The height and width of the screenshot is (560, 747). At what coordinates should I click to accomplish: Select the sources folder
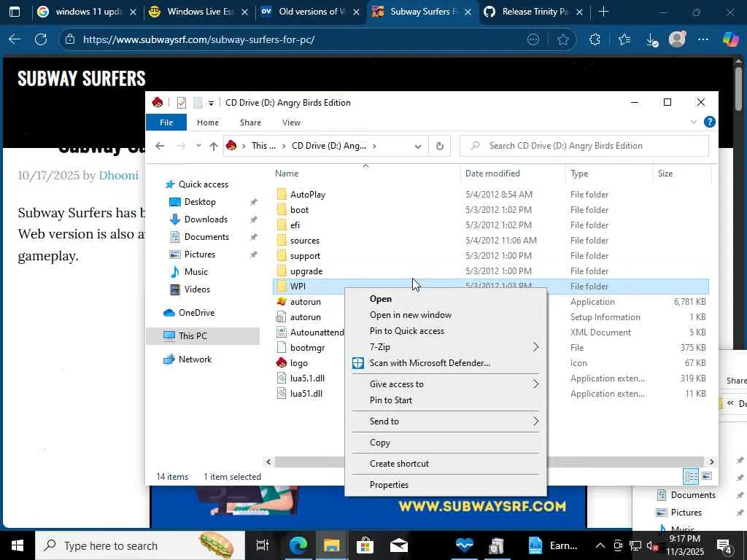(305, 241)
